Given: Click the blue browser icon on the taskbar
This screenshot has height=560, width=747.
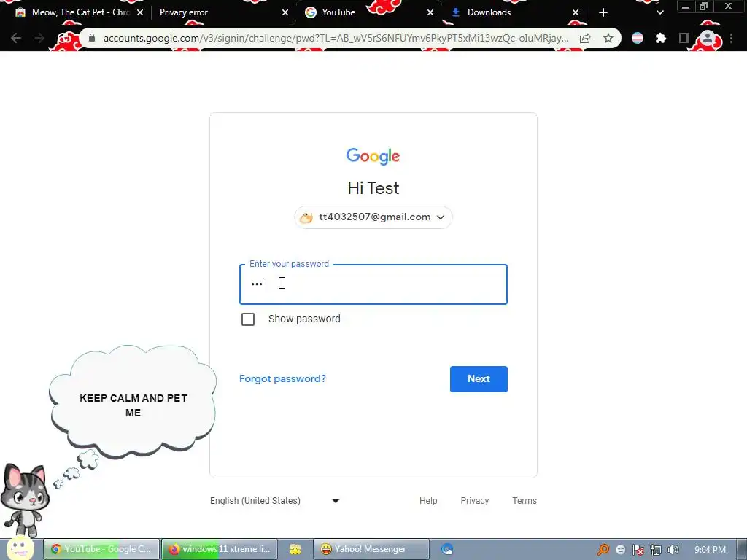Looking at the screenshot, I should coord(447,549).
